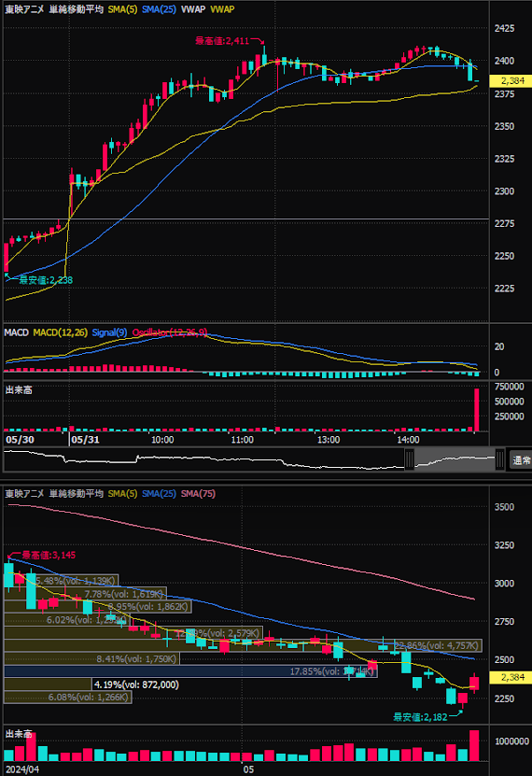Click the 05/31 date label on the time axis
Image resolution: width=532 pixels, height=776 pixels.
85,440
